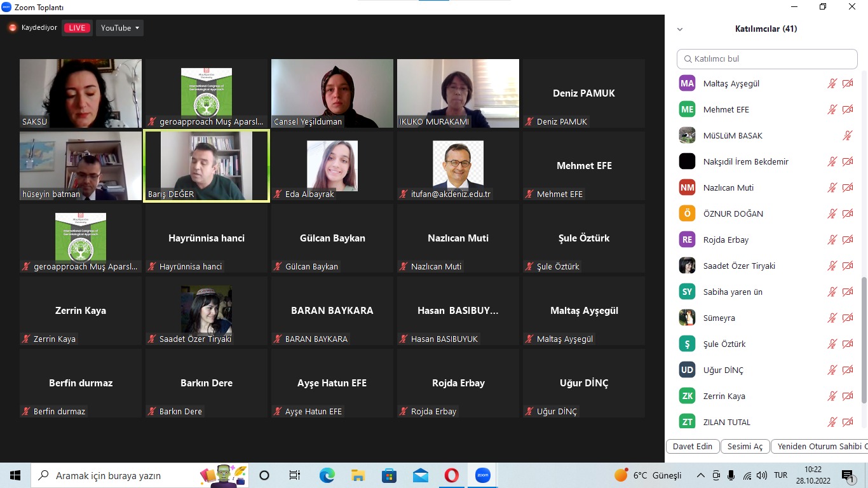Click the participants list vertical scrollbar
The image size is (868, 488).
click(x=864, y=340)
